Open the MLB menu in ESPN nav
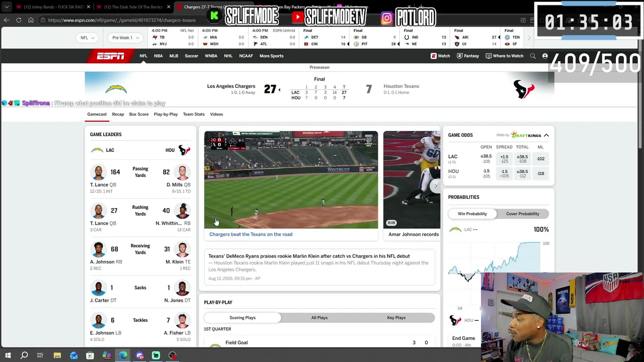 pos(174,56)
